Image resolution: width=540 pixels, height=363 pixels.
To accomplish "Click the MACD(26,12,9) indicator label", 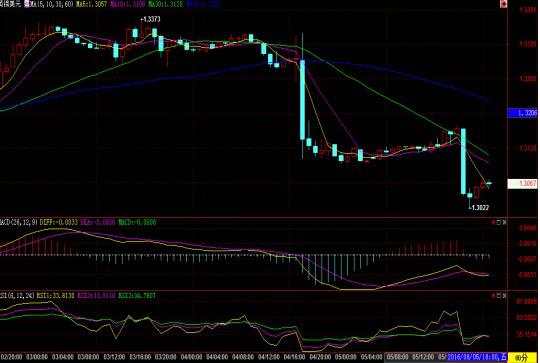I will tap(19, 222).
